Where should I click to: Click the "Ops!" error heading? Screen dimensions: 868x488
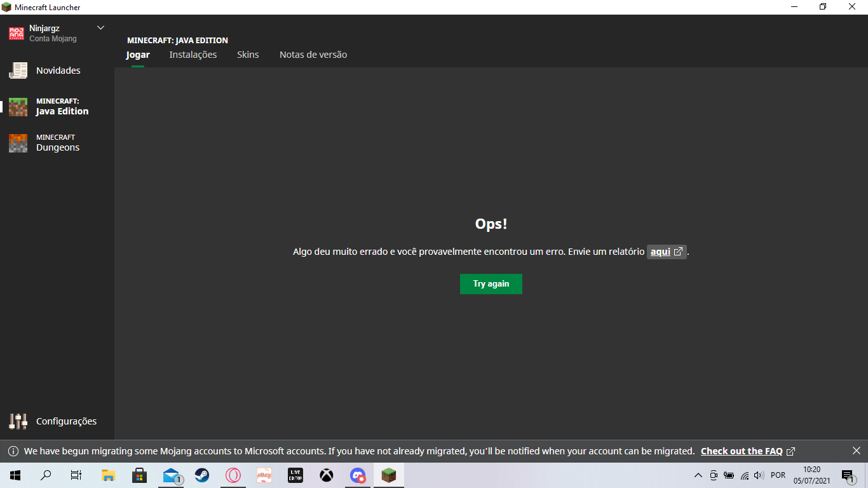[491, 224]
